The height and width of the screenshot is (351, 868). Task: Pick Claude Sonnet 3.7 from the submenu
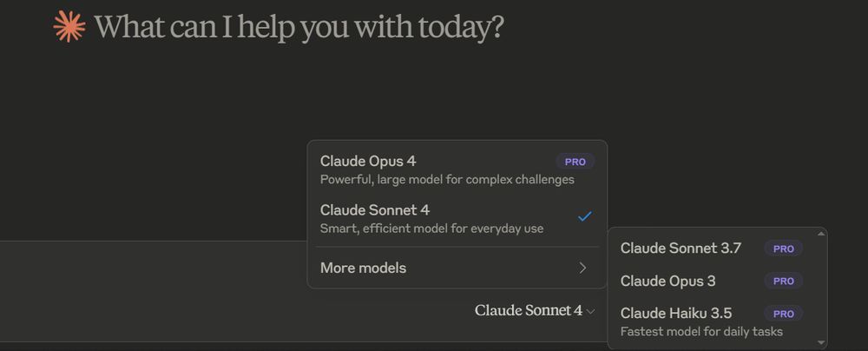[x=681, y=248]
